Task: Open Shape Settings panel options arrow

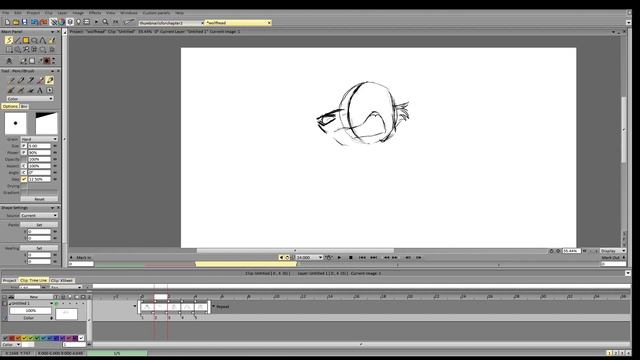Action: (x=52, y=208)
